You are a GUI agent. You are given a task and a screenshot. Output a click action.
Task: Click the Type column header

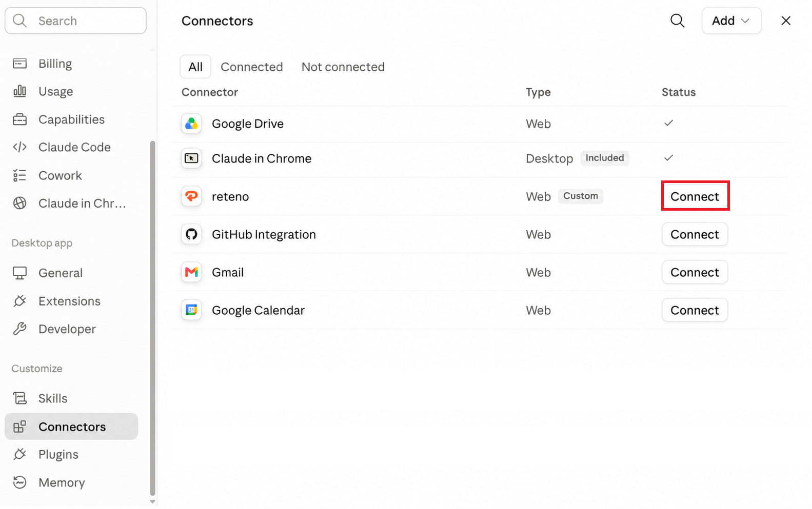(x=538, y=92)
